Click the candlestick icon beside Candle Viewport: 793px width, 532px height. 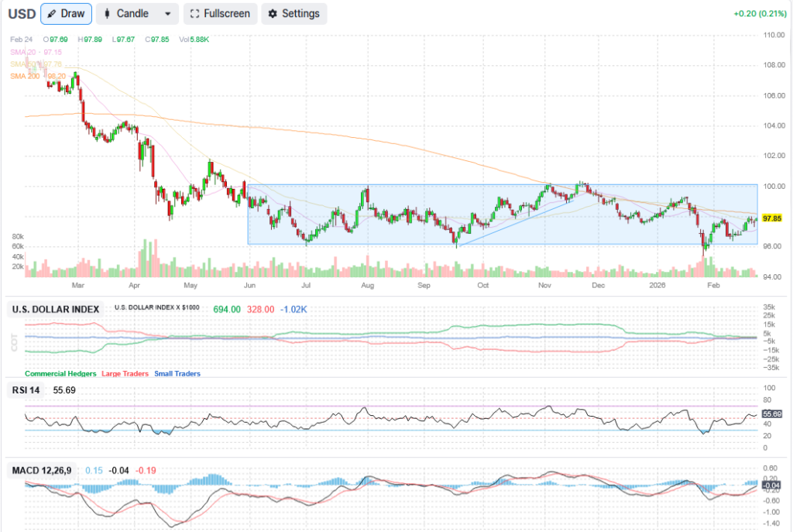107,14
